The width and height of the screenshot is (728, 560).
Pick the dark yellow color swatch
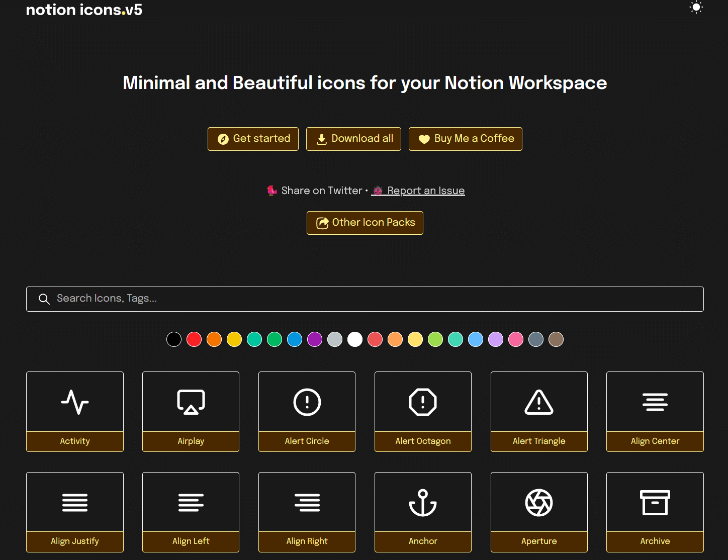[234, 339]
